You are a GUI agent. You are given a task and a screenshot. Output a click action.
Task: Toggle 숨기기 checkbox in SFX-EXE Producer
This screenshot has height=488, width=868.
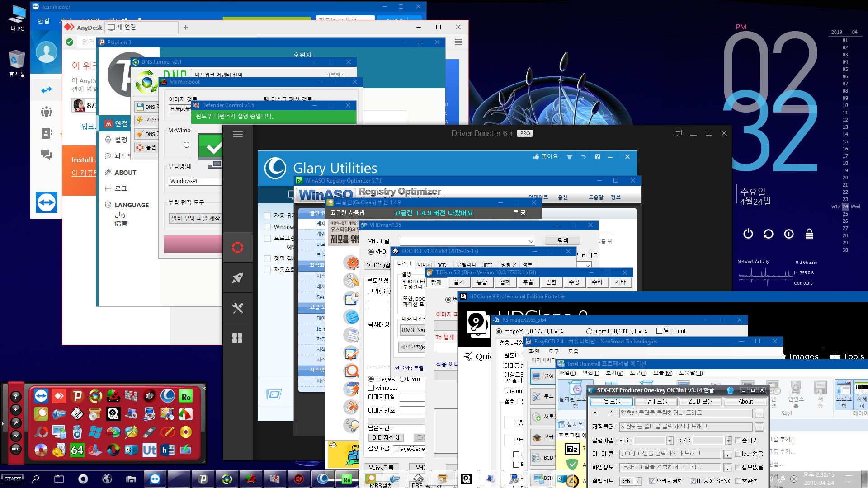[x=738, y=440]
